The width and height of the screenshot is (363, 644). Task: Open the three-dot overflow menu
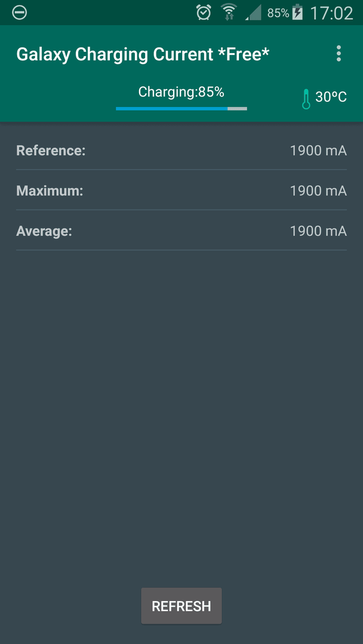point(339,54)
